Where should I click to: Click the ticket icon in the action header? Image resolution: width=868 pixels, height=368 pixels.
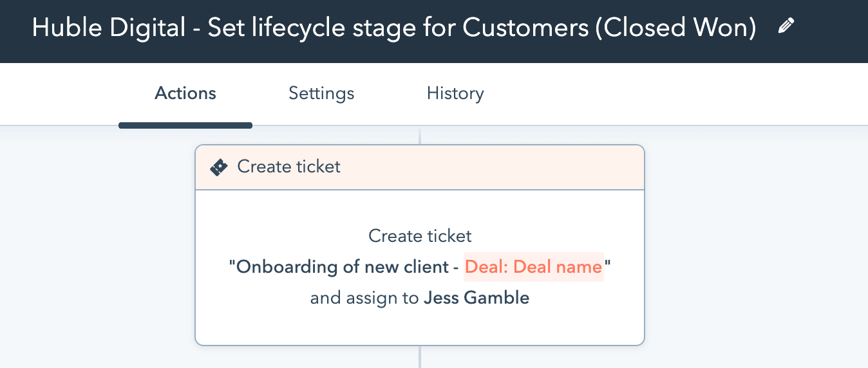pyautogui.click(x=219, y=167)
